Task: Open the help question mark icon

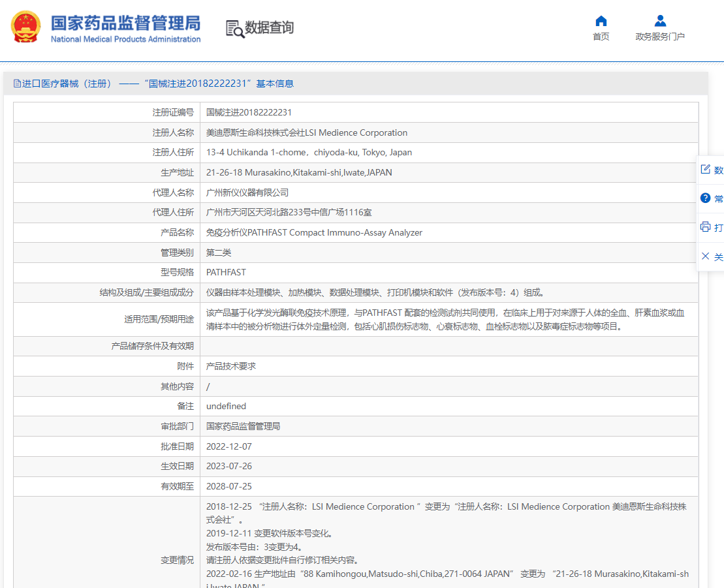Action: [705, 198]
